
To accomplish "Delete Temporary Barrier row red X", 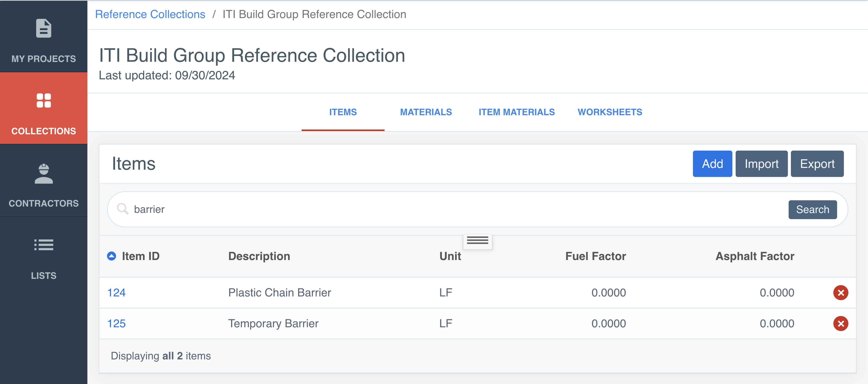I will [840, 323].
